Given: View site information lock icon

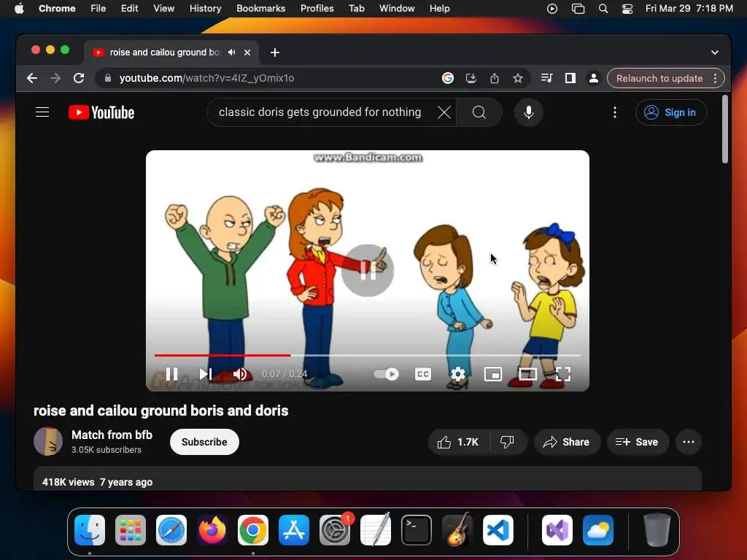Looking at the screenshot, I should [x=108, y=78].
